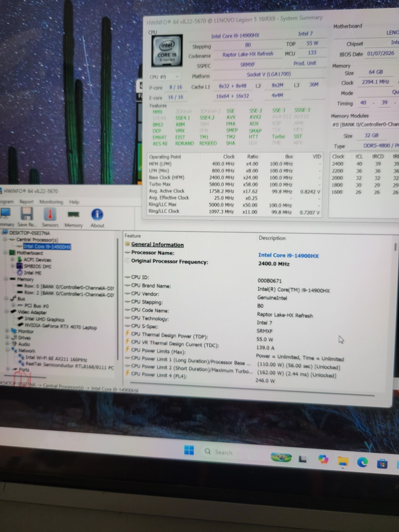Select the SMBIOS DMI tree node

coord(38,266)
